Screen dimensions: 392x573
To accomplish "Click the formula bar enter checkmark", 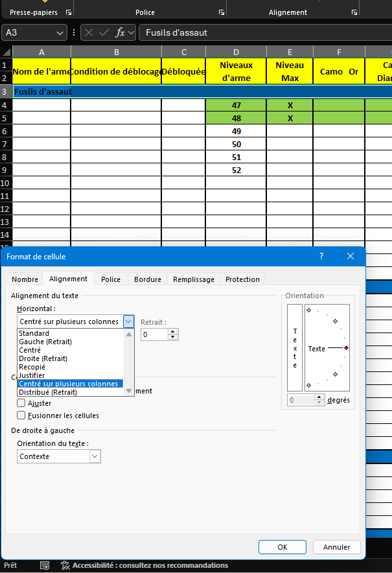I will pos(104,32).
